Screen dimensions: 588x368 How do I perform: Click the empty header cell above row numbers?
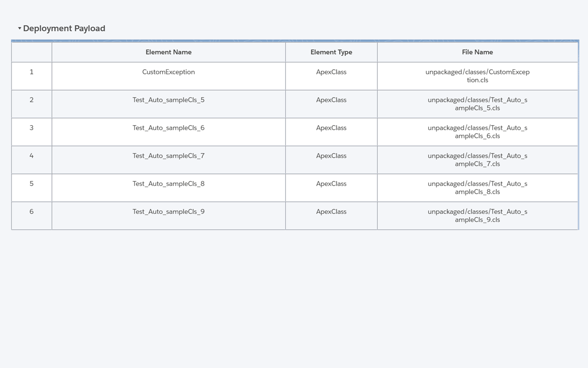pos(31,52)
